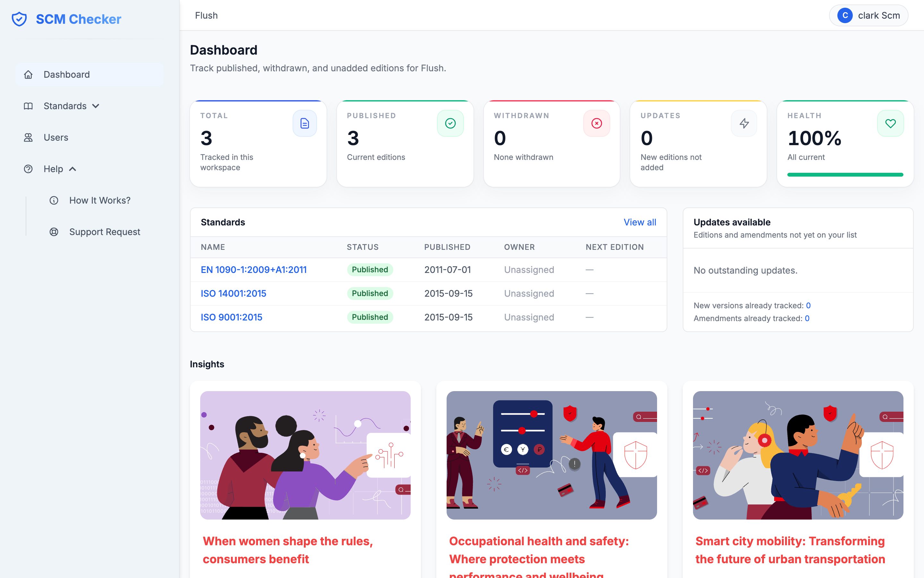Open the Dashboard menu item

[89, 74]
